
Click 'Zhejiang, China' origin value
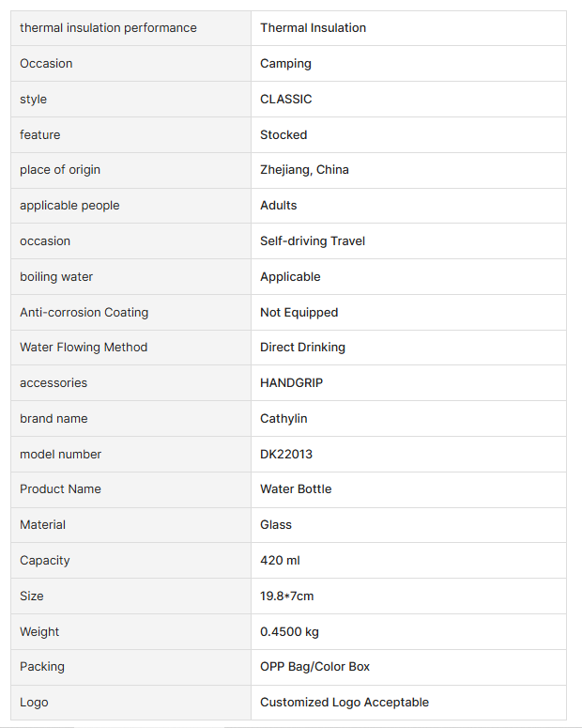304,170
